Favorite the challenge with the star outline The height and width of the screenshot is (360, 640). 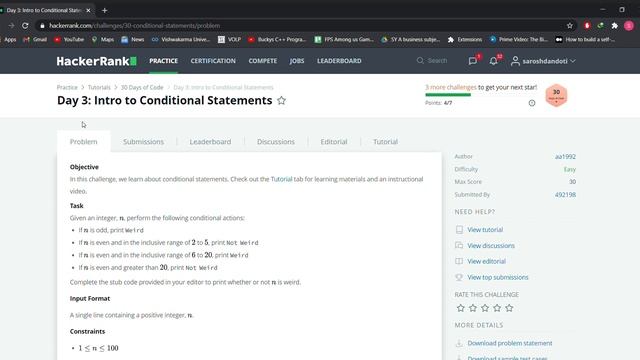tap(281, 100)
